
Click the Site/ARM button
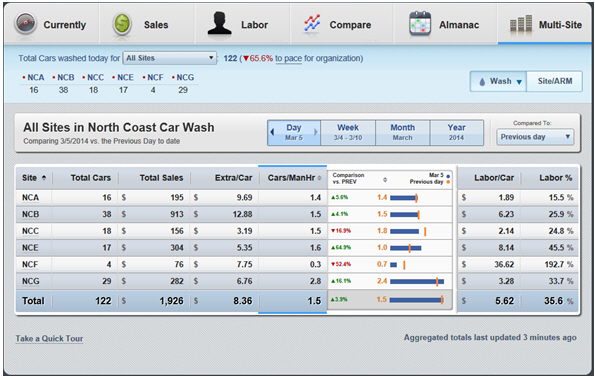click(554, 81)
